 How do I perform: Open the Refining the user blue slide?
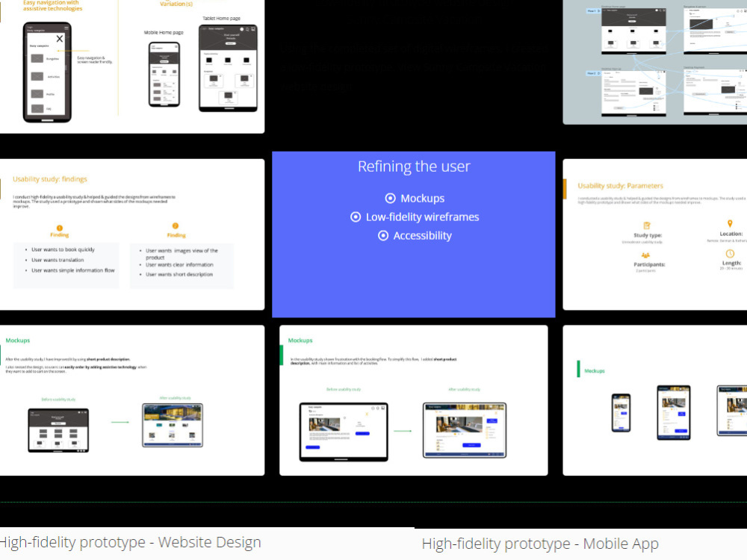pyautogui.click(x=414, y=234)
